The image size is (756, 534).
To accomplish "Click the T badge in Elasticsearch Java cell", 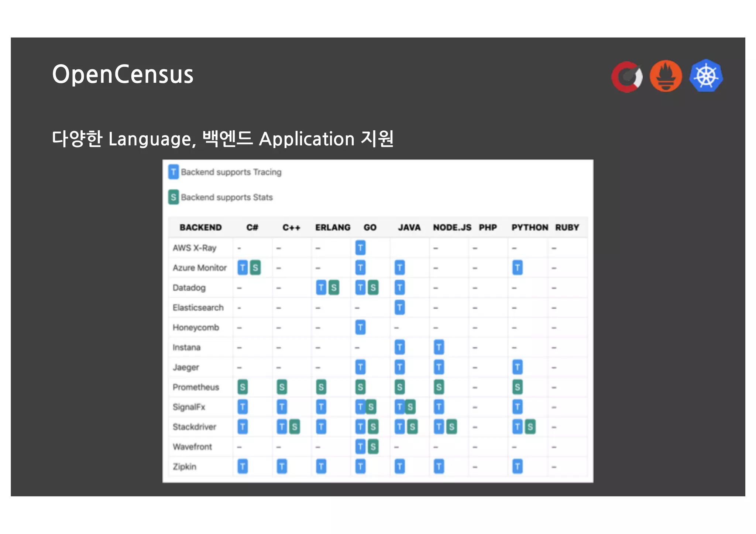I will tap(399, 307).
